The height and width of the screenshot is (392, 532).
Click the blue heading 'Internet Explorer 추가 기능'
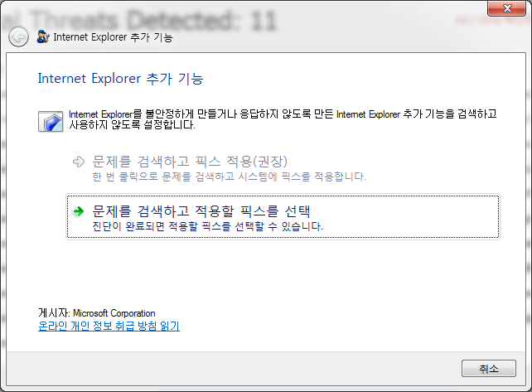click(x=120, y=79)
